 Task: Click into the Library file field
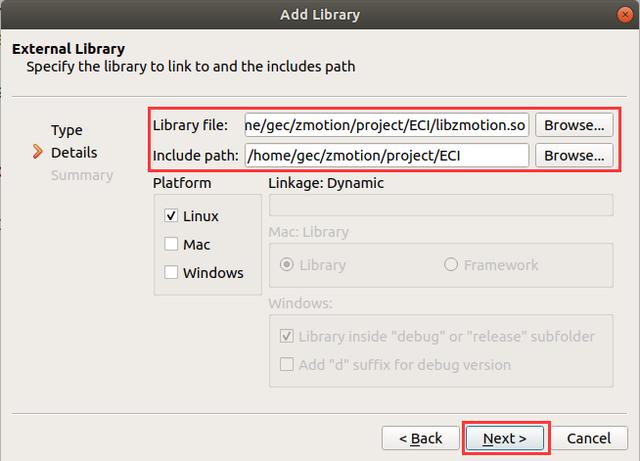(387, 125)
